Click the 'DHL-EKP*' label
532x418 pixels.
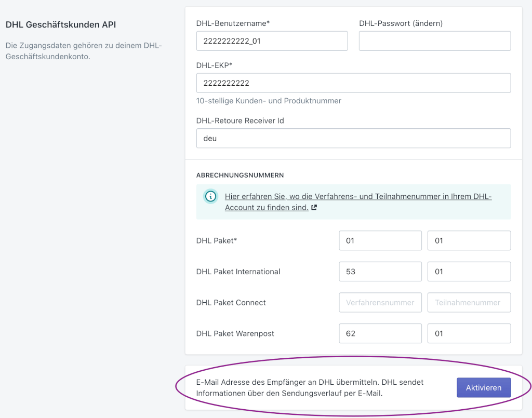point(214,65)
